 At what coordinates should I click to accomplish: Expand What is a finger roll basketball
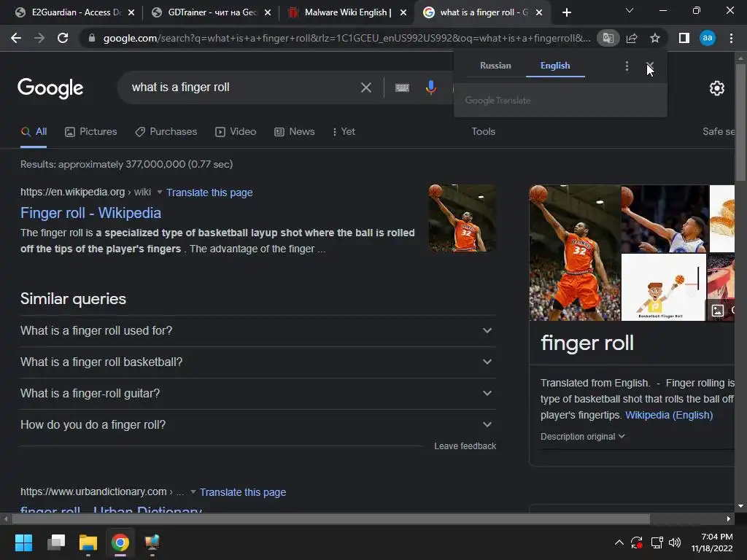coord(258,362)
